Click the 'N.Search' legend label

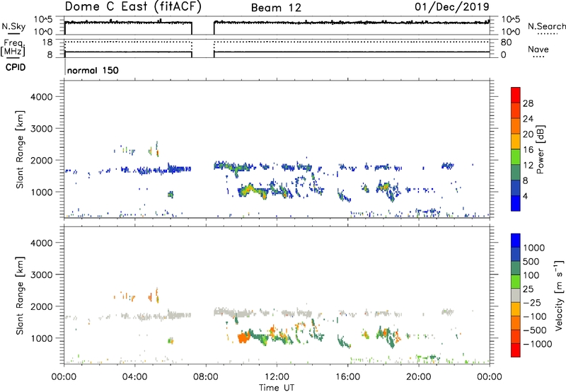[546, 26]
